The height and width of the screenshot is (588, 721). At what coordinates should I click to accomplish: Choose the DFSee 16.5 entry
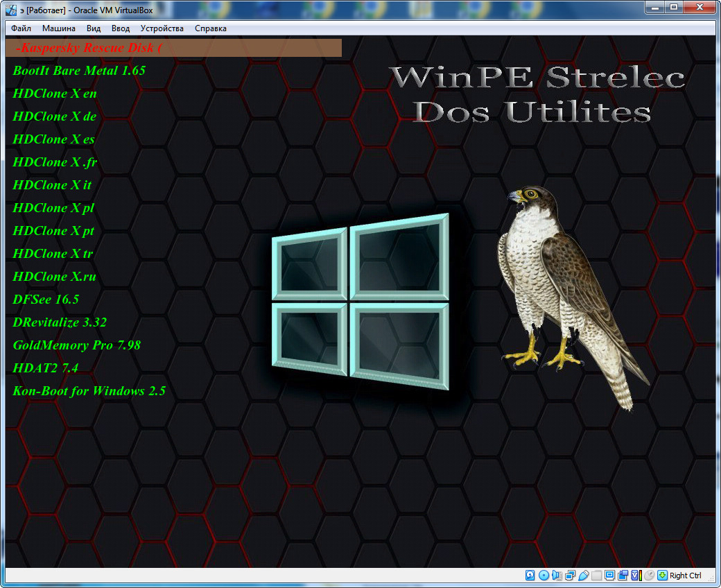(46, 300)
